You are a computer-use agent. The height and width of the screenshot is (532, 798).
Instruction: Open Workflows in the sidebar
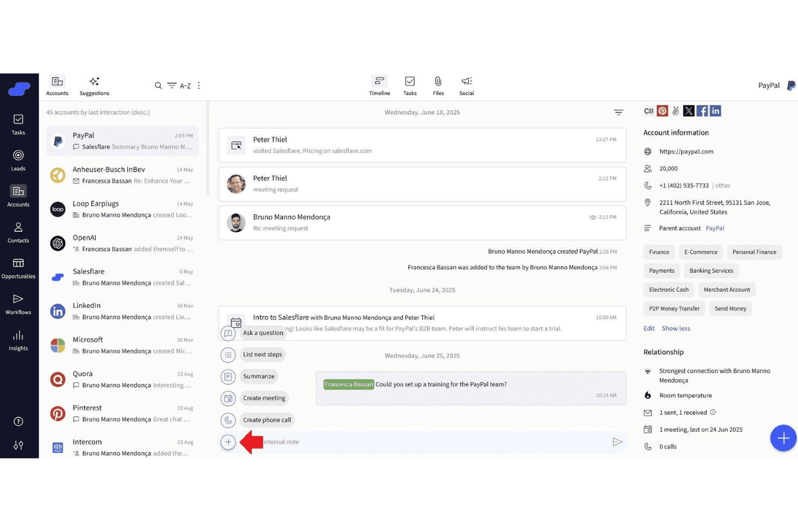coord(18,304)
